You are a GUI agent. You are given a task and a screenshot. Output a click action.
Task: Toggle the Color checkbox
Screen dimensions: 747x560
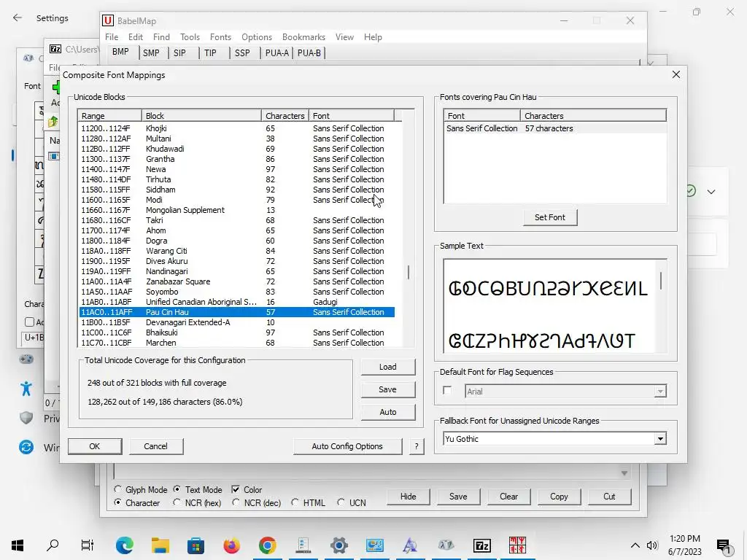click(236, 489)
